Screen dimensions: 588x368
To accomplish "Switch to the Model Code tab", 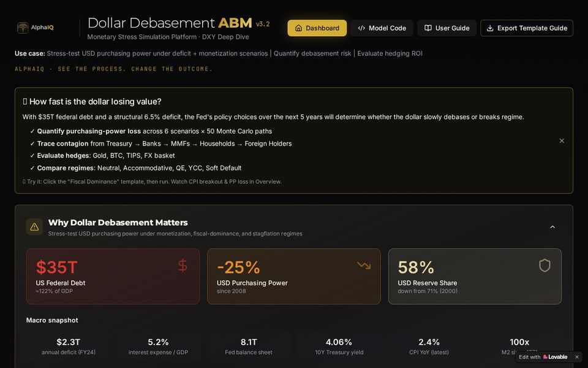I will [382, 28].
